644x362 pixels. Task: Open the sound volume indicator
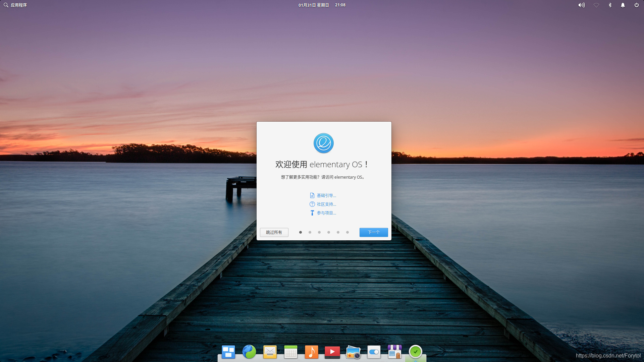click(x=581, y=5)
